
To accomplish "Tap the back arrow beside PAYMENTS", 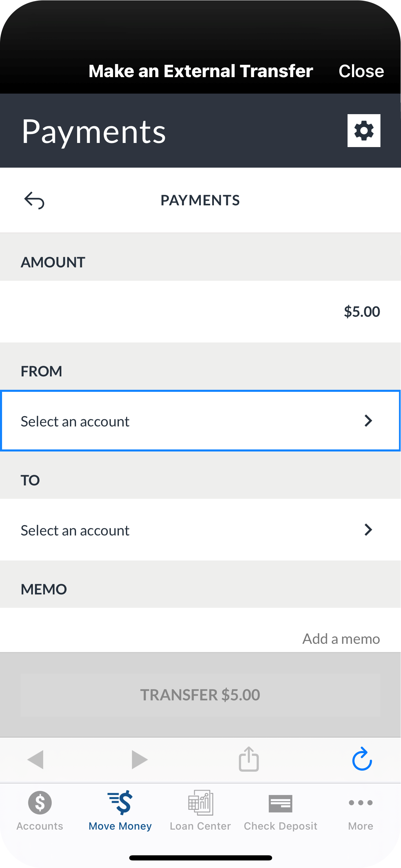I will click(34, 200).
